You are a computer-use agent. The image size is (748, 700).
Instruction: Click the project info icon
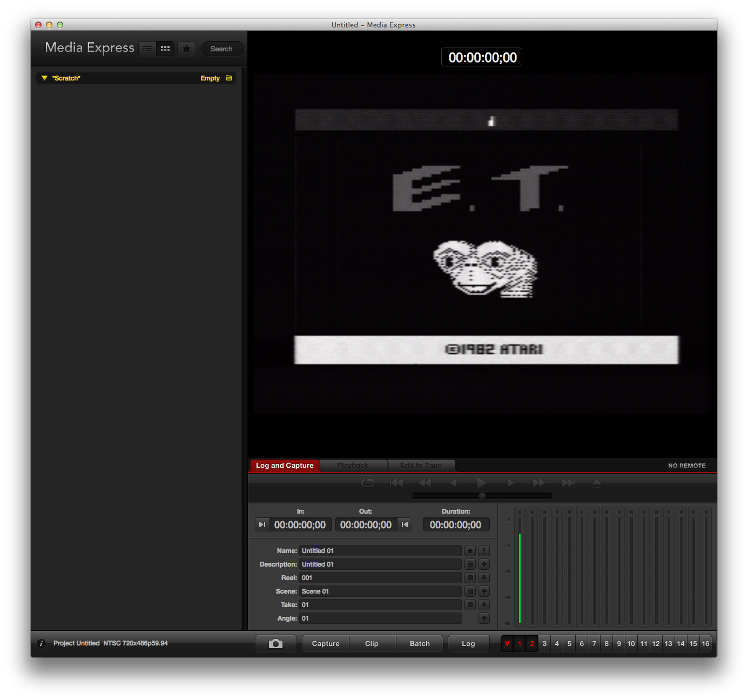click(41, 643)
